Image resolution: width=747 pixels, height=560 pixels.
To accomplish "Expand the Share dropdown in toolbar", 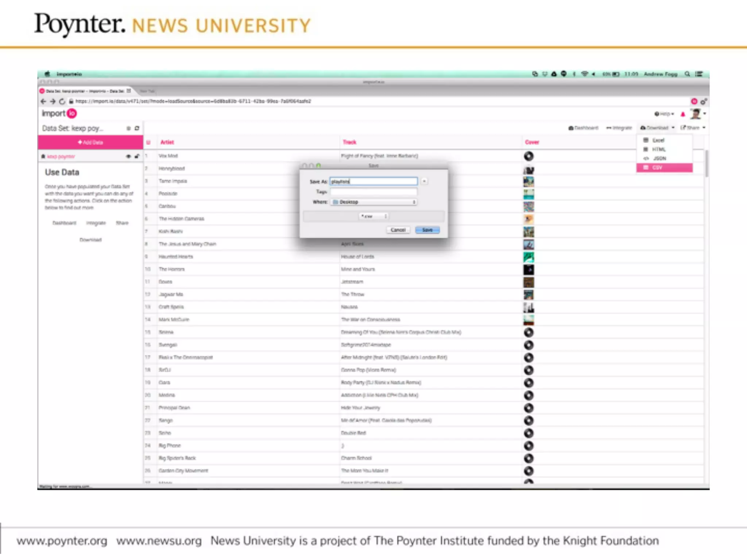I will click(693, 128).
